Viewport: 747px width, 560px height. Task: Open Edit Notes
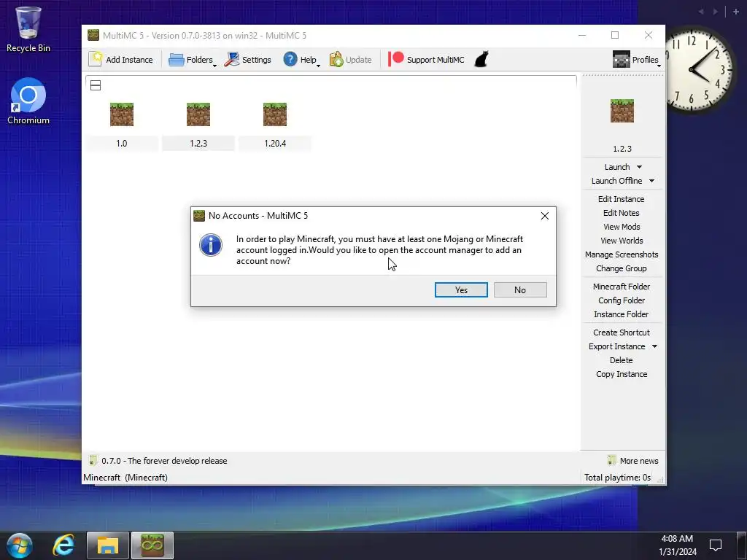[x=622, y=213]
